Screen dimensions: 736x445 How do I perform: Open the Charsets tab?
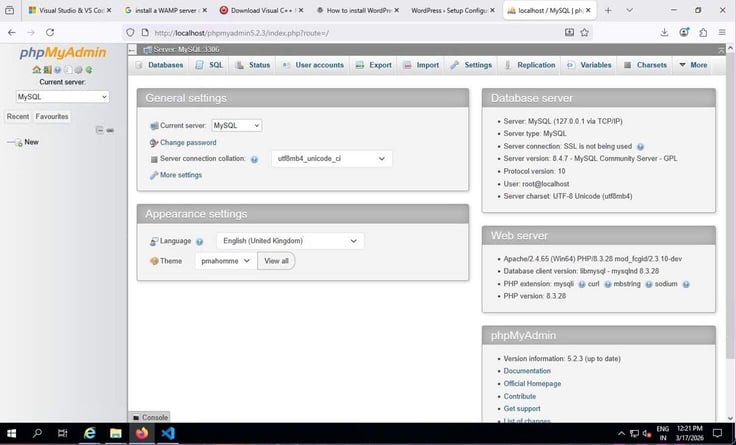coord(645,65)
